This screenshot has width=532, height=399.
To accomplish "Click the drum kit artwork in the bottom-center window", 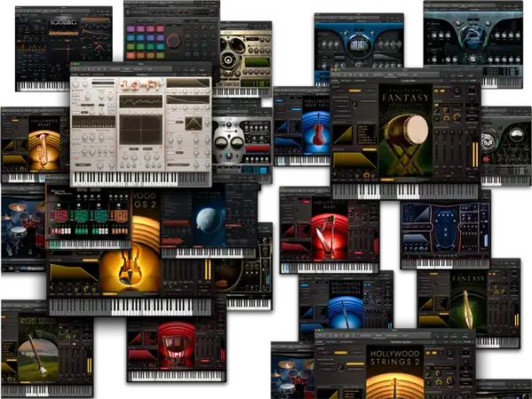I will coord(293,375).
